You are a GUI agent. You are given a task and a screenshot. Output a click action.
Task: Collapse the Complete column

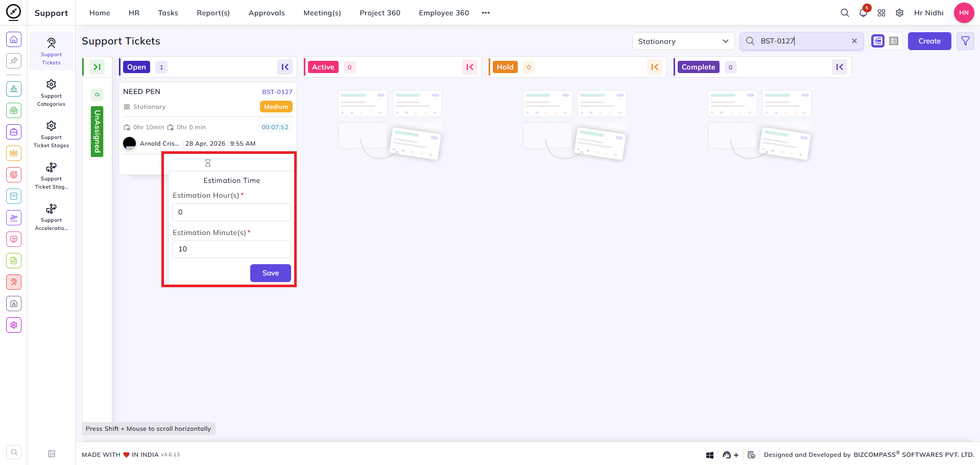840,67
